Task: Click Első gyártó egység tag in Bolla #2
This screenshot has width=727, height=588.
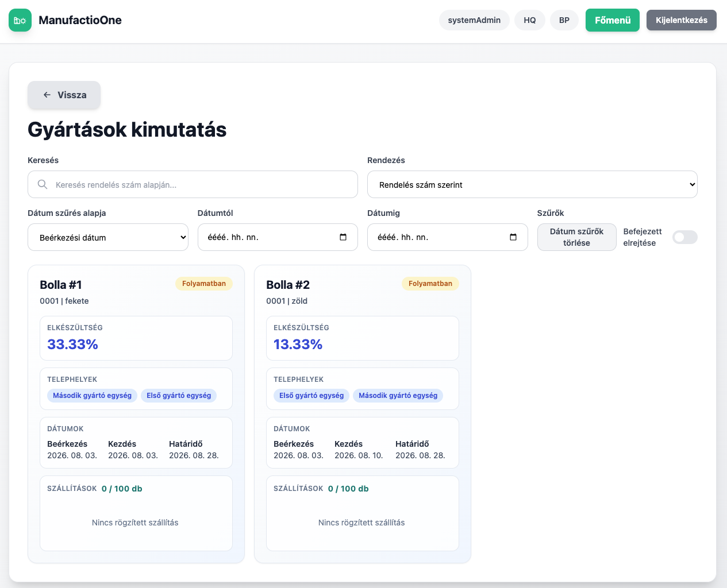Action: [x=311, y=396]
